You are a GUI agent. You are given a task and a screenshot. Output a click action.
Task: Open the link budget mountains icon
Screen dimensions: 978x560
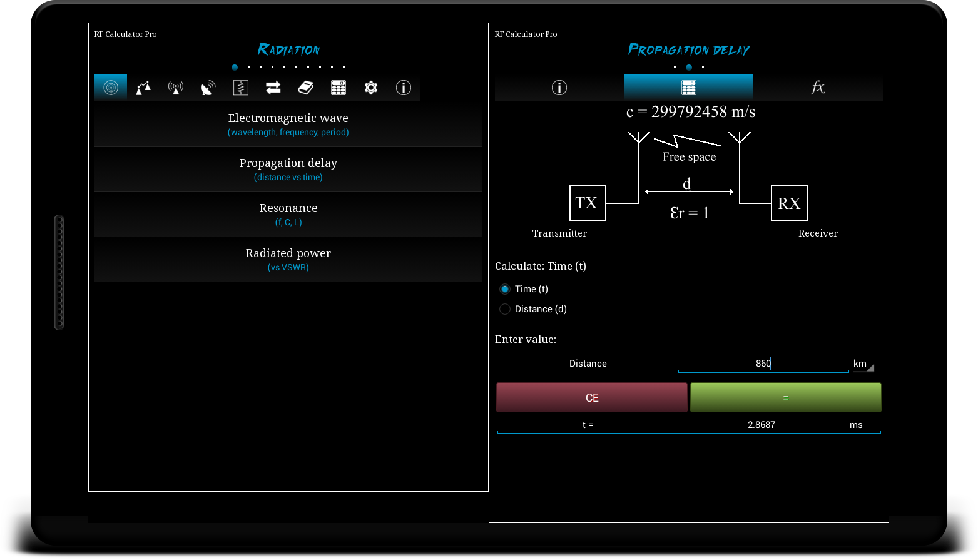(143, 88)
